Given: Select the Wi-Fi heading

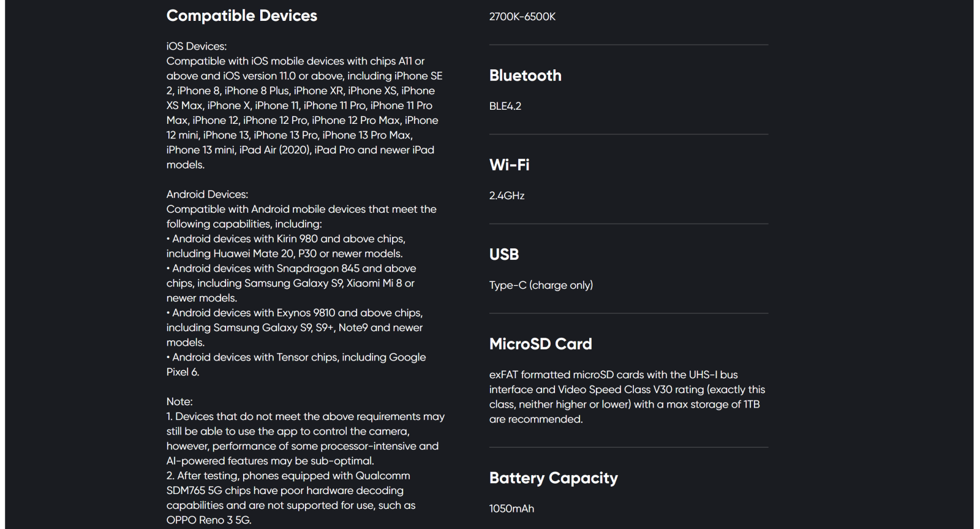Looking at the screenshot, I should pos(509,165).
